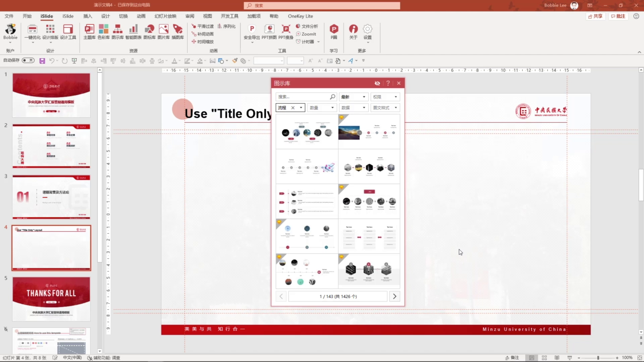Screen dimensions: 644x362
Task: Click 时间缩放 time scaling tool
Action: coord(202,42)
